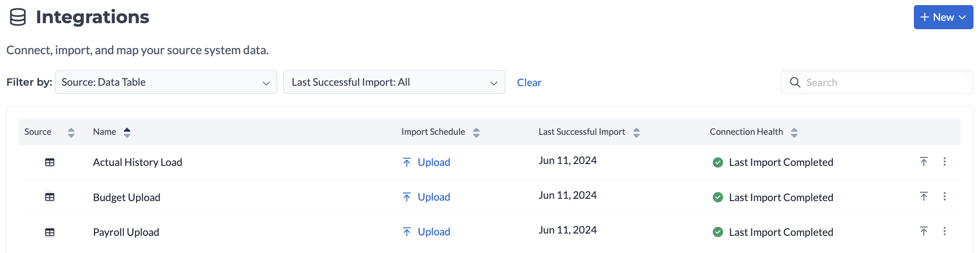The image size is (980, 253).
Task: Click the data table icon for Budget Upload
Action: coord(50,197)
